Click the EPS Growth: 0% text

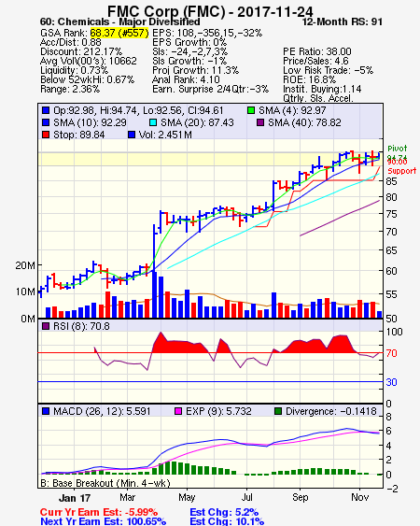tap(189, 42)
